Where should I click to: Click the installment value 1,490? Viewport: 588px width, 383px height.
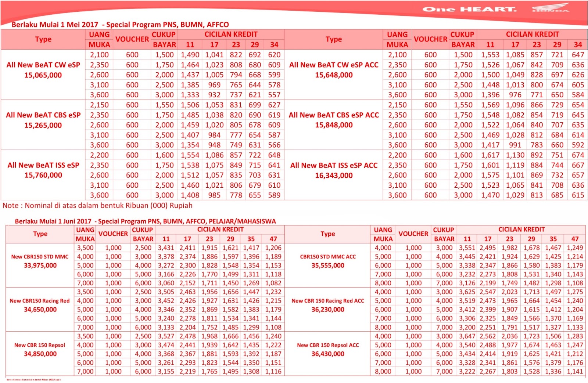[x=190, y=55]
